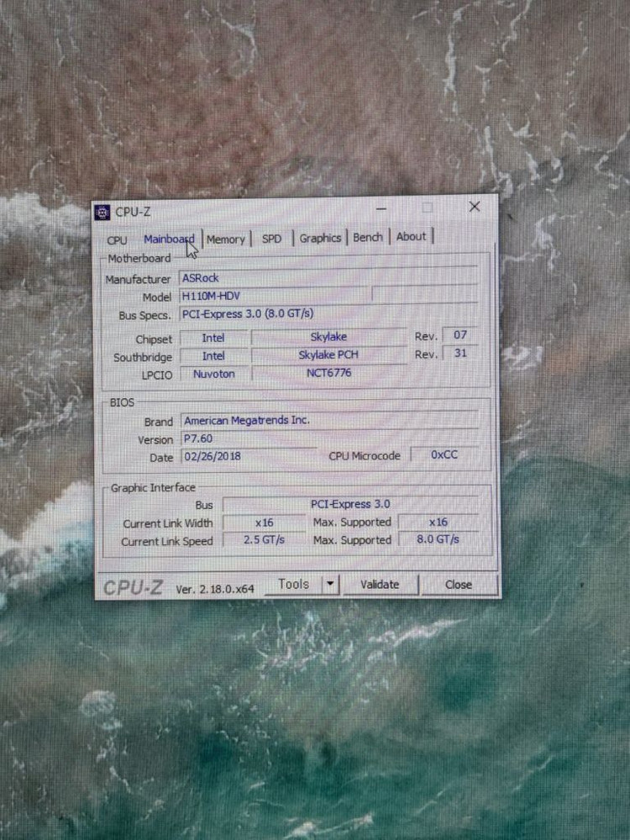Click the Close button at bottom right
The width and height of the screenshot is (630, 840).
459,585
